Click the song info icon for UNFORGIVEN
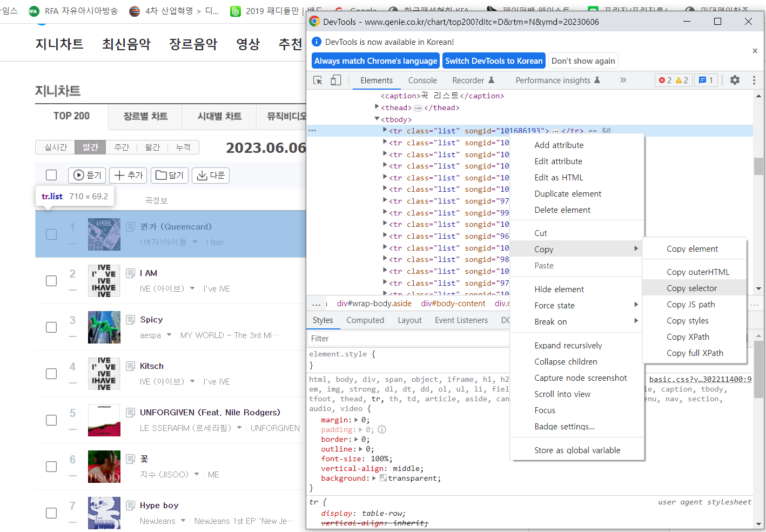 tap(130, 413)
